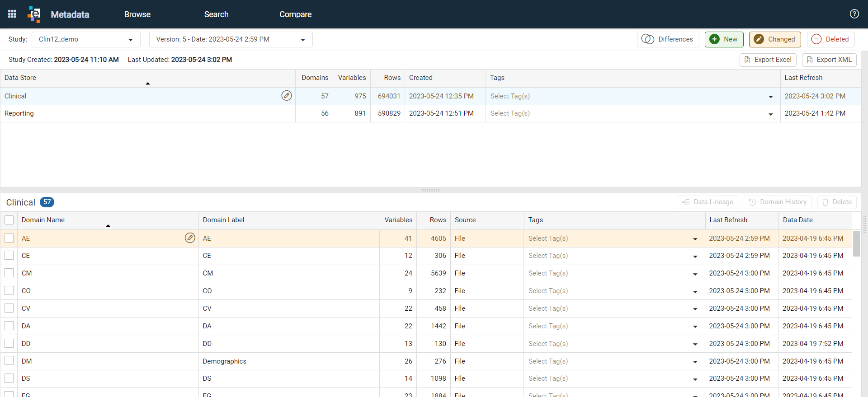Open the apps grid launcher icon
Viewport: 868px width, 397px height.
point(12,14)
